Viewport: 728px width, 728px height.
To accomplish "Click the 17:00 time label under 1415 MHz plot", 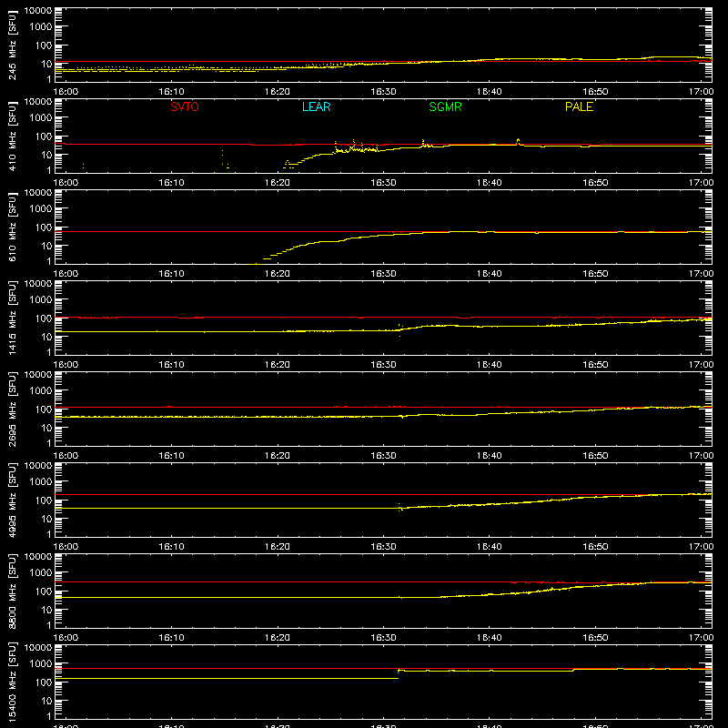I will 701,365.
